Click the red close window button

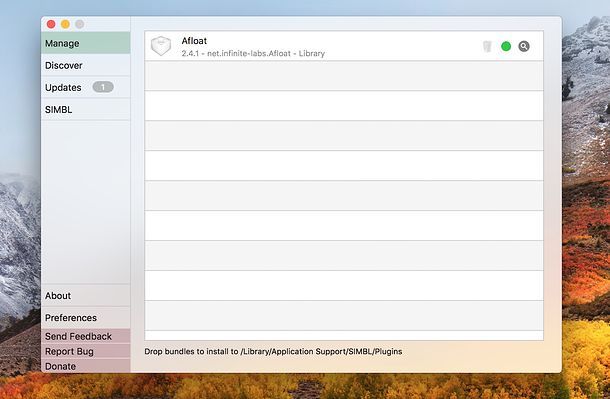(x=51, y=24)
